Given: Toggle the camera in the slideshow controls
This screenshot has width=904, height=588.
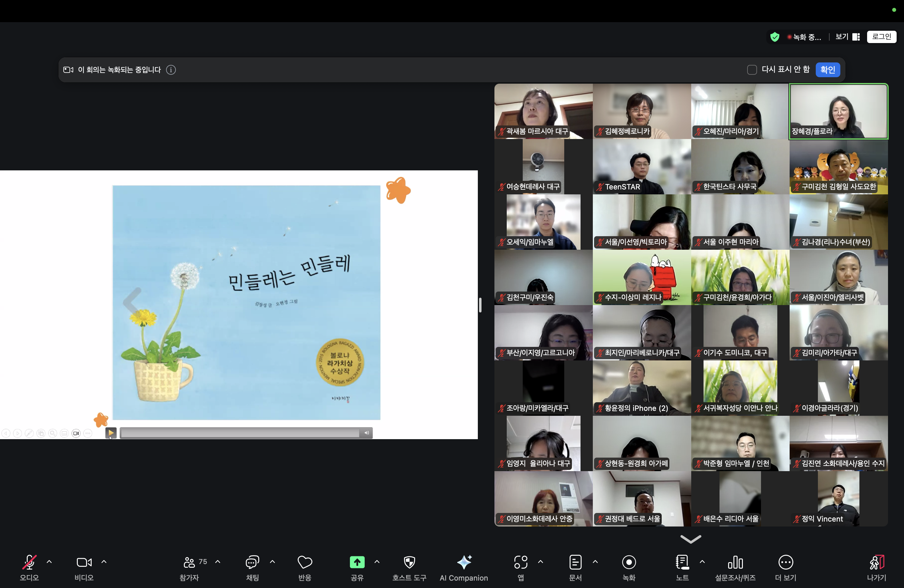Looking at the screenshot, I should [76, 433].
